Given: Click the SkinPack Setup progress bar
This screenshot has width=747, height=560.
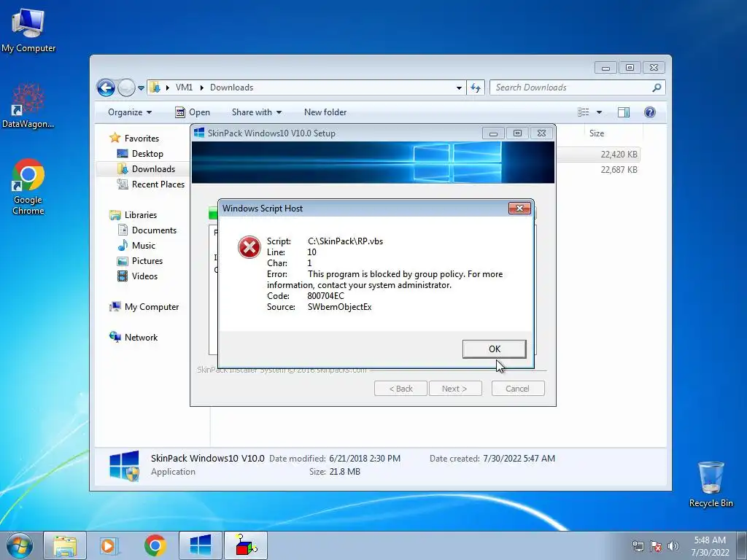Looking at the screenshot, I should point(373,213).
